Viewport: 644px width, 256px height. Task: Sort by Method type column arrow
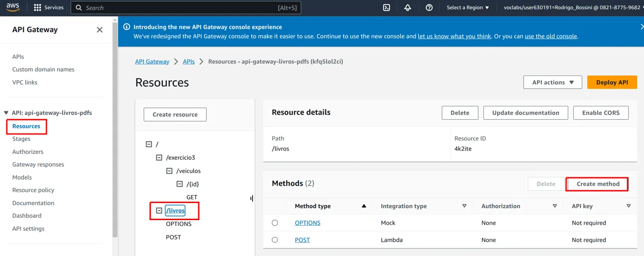coord(364,206)
